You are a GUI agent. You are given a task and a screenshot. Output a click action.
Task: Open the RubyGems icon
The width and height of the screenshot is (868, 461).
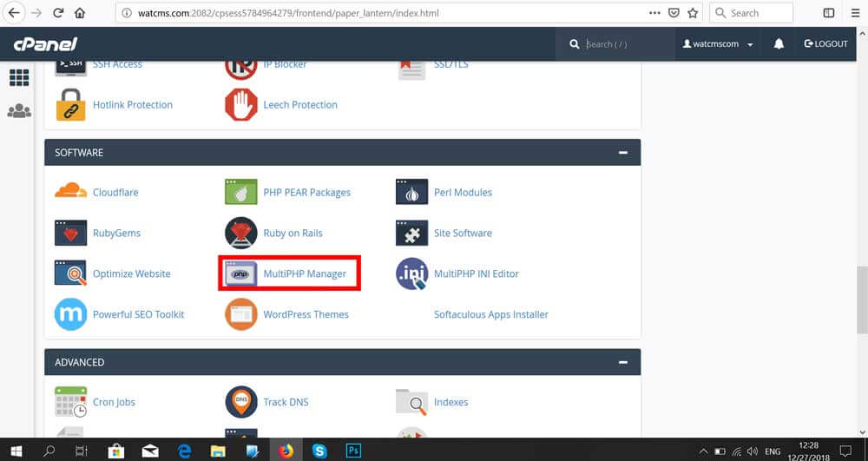pos(71,233)
